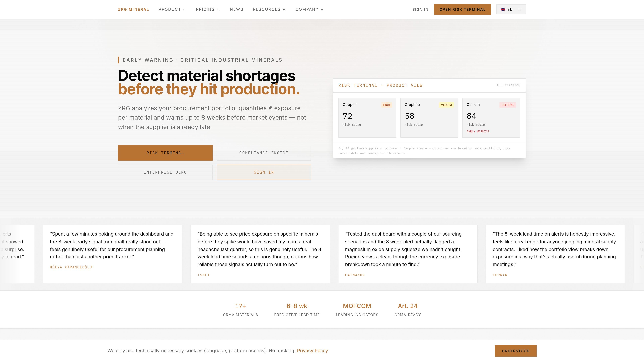Click the EARLY WARNING · CRITICAL INDUSTRIAL MINERALS tagline
Screen dimensions: 644x362
point(202,60)
